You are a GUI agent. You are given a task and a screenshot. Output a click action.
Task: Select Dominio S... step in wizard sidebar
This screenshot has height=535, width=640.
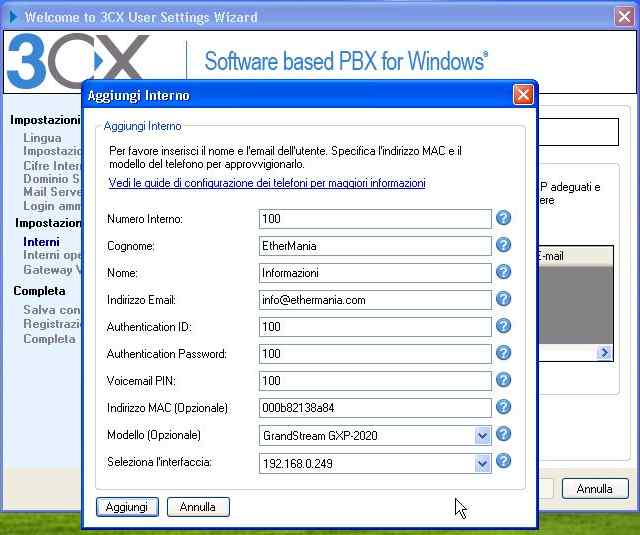tap(52, 179)
